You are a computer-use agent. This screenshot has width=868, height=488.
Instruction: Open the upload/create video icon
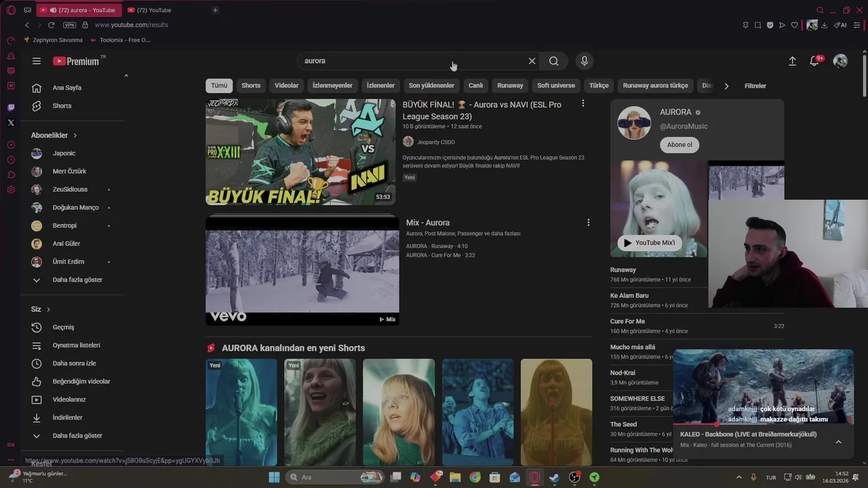[x=792, y=61]
